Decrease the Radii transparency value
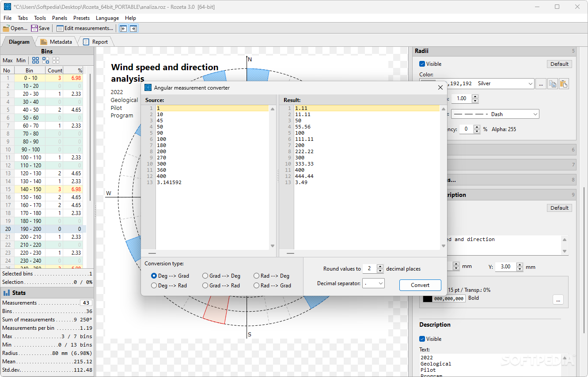The height and width of the screenshot is (377, 588). 477,132
